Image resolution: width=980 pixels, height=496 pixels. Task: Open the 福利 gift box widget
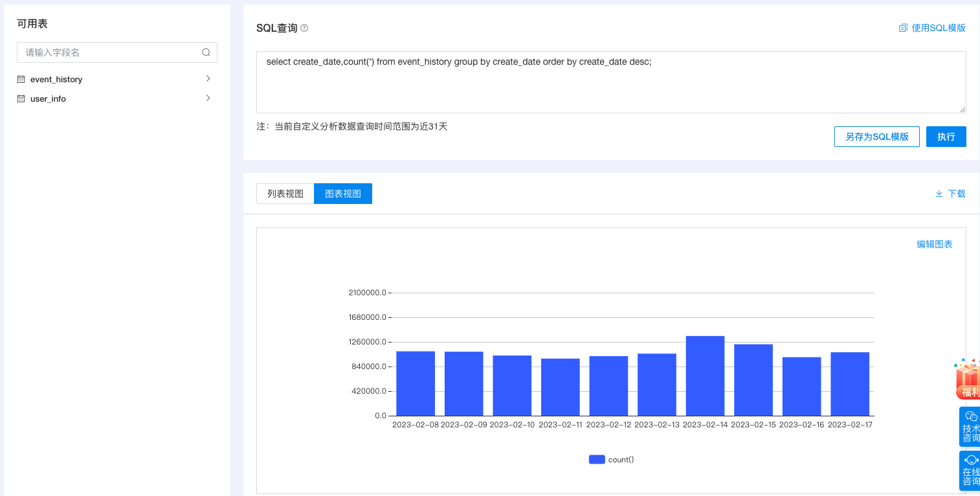[967, 379]
